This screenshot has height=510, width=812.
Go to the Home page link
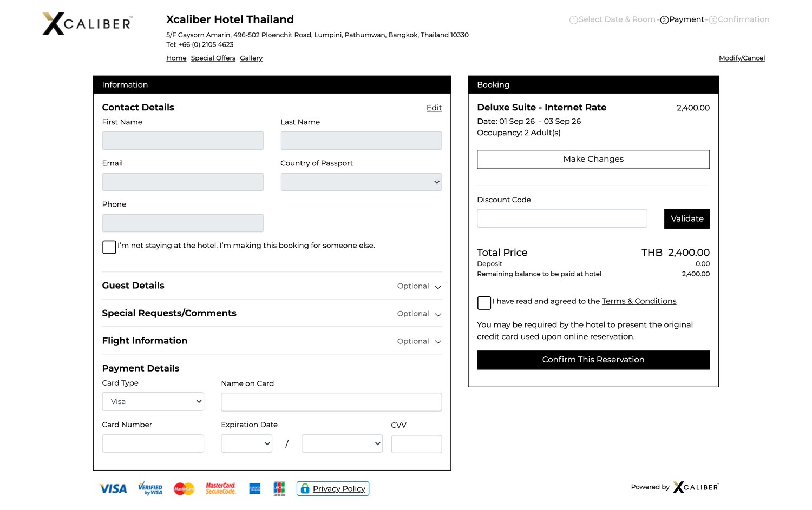pyautogui.click(x=176, y=58)
